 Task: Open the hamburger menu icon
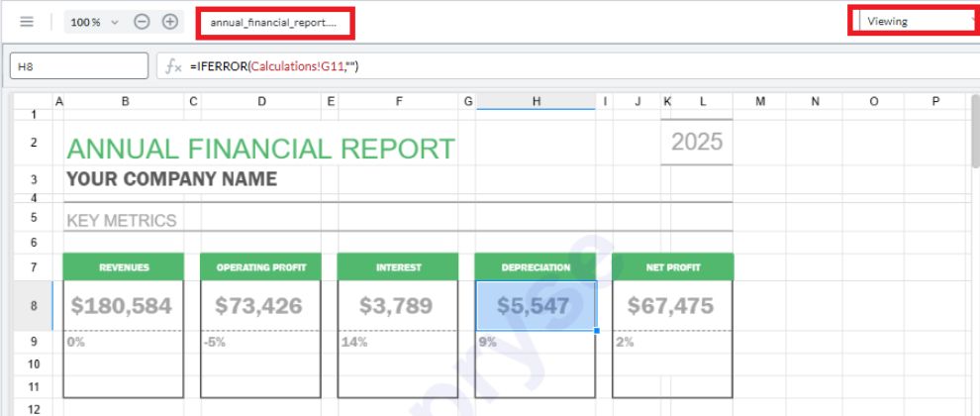(27, 22)
